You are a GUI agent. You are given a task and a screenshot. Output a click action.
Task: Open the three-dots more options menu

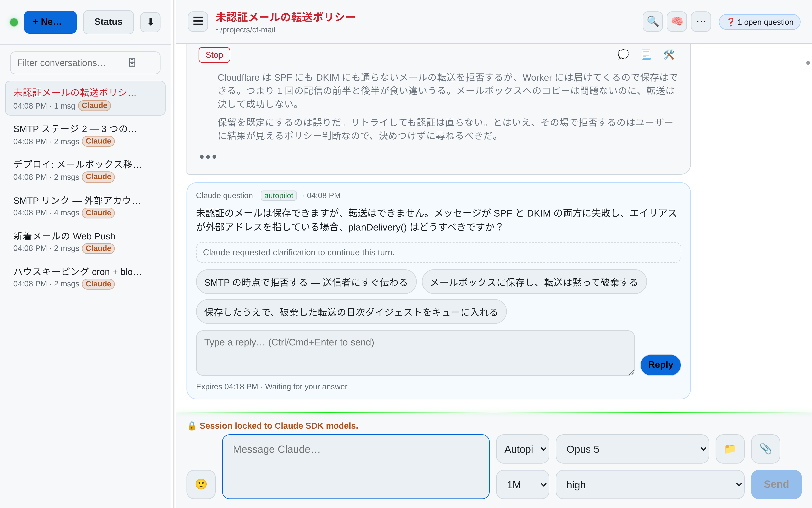point(701,22)
